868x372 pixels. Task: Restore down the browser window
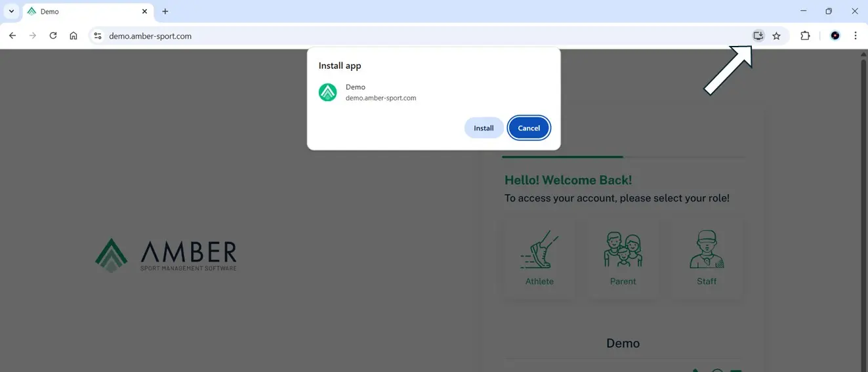click(x=829, y=11)
